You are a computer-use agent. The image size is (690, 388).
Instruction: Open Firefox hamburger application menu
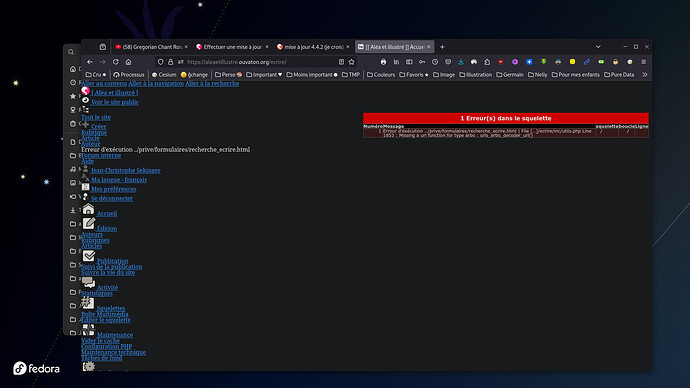pyautogui.click(x=643, y=62)
